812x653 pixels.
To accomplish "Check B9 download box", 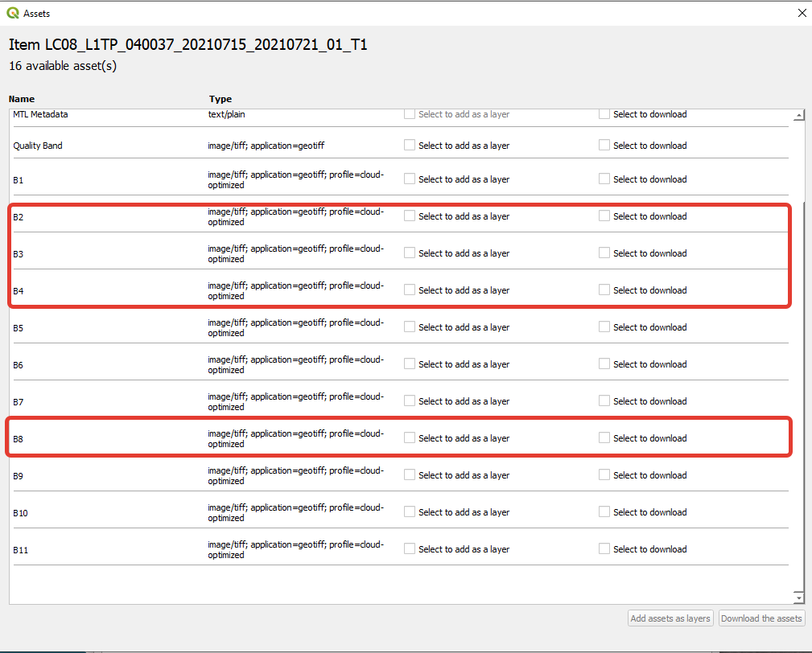I will [x=604, y=475].
